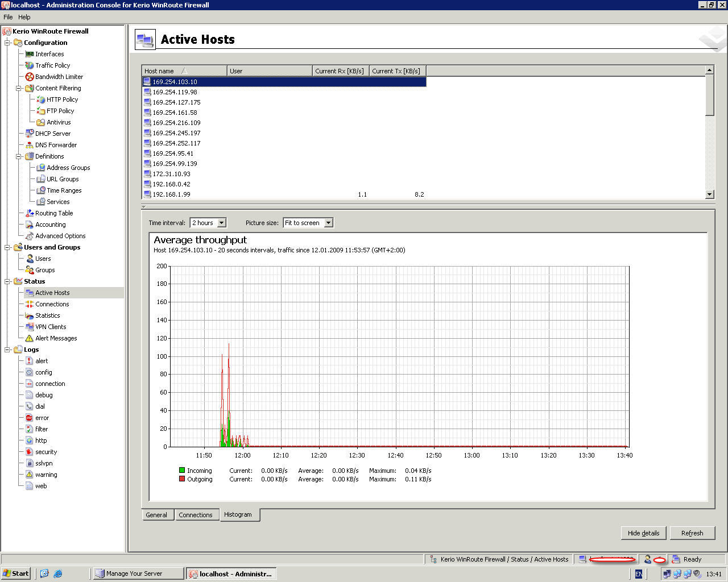
Task: Click host list scrollbar down arrow
Action: (x=709, y=194)
